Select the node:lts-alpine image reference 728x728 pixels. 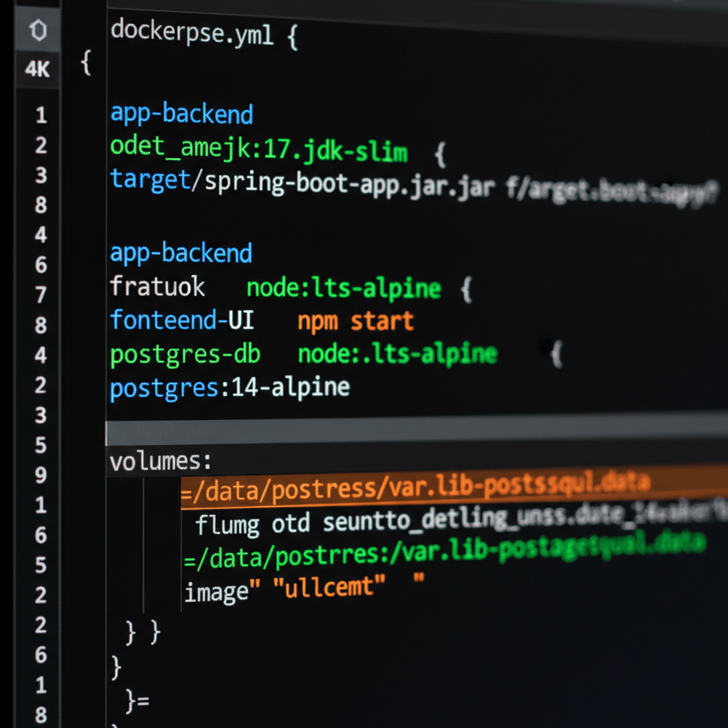[x=343, y=288]
